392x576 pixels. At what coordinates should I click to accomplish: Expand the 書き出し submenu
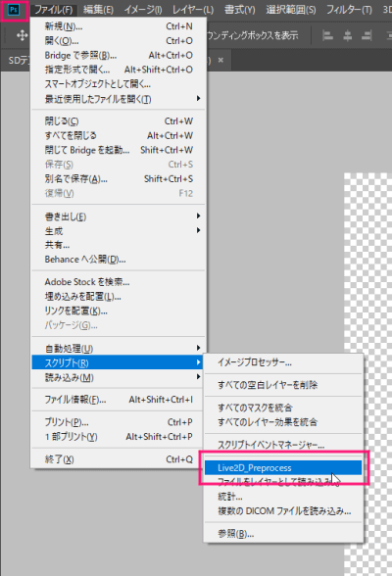(x=119, y=216)
